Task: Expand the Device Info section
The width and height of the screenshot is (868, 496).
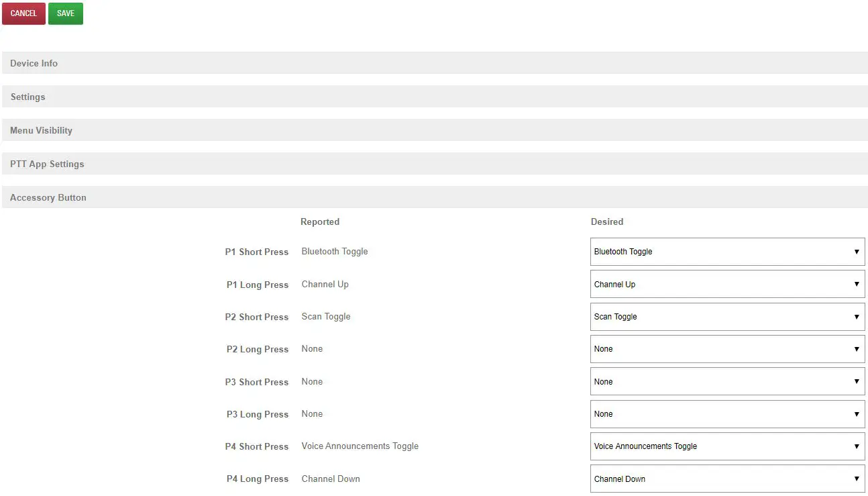Action: pos(435,63)
